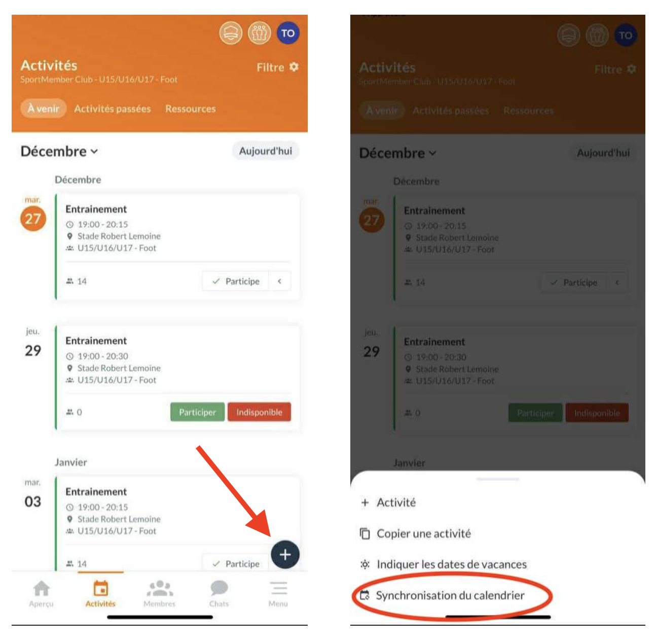656x644 pixels.
Task: Jump to Aujourd'hui in the left screen
Action: tap(266, 151)
